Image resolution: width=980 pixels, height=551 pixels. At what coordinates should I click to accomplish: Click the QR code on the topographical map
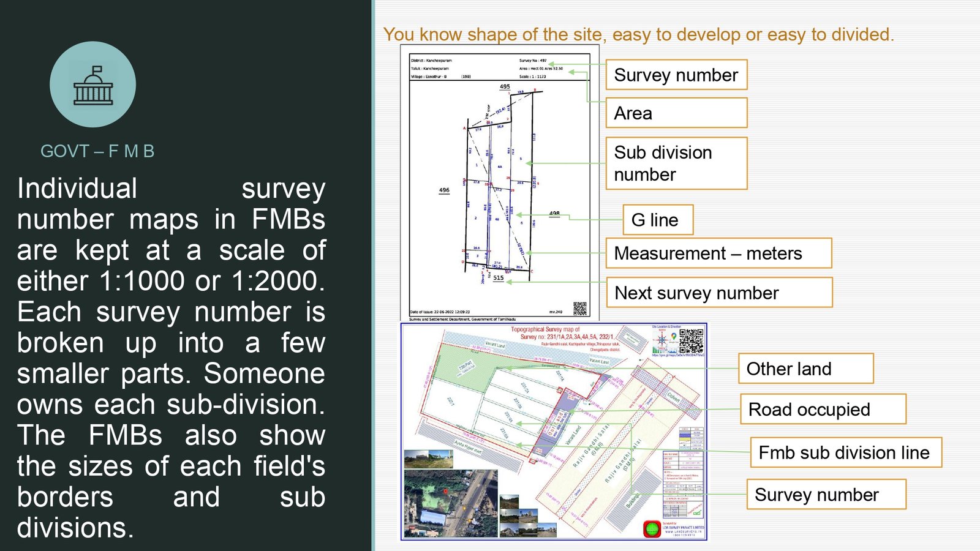point(691,341)
